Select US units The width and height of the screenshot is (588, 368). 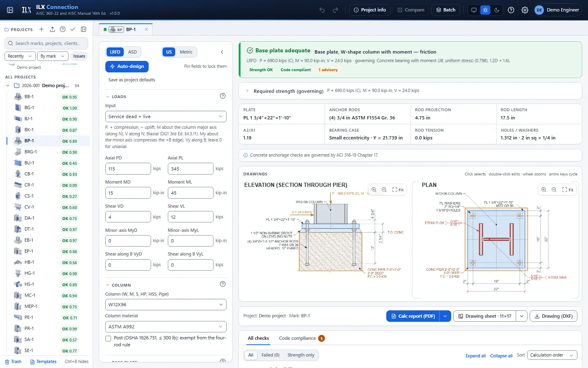(169, 52)
